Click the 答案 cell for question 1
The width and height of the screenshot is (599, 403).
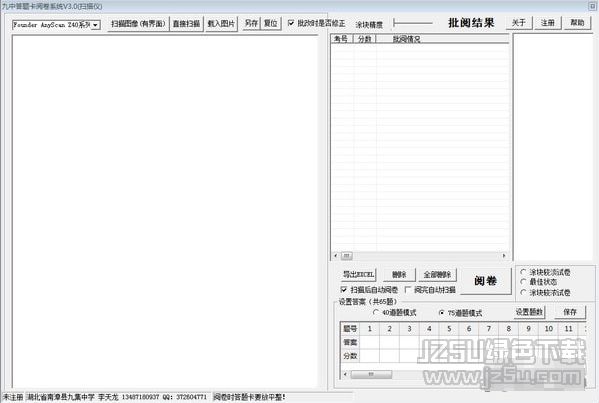click(369, 342)
